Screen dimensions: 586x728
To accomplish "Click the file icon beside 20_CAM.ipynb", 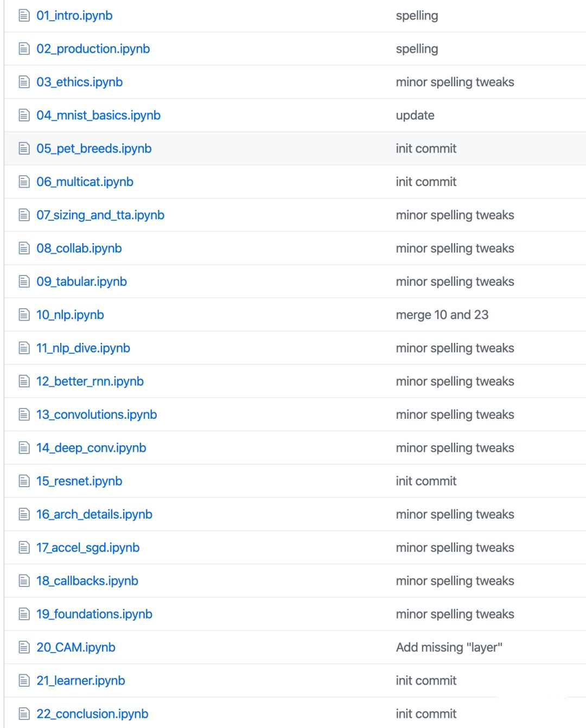I will [24, 647].
